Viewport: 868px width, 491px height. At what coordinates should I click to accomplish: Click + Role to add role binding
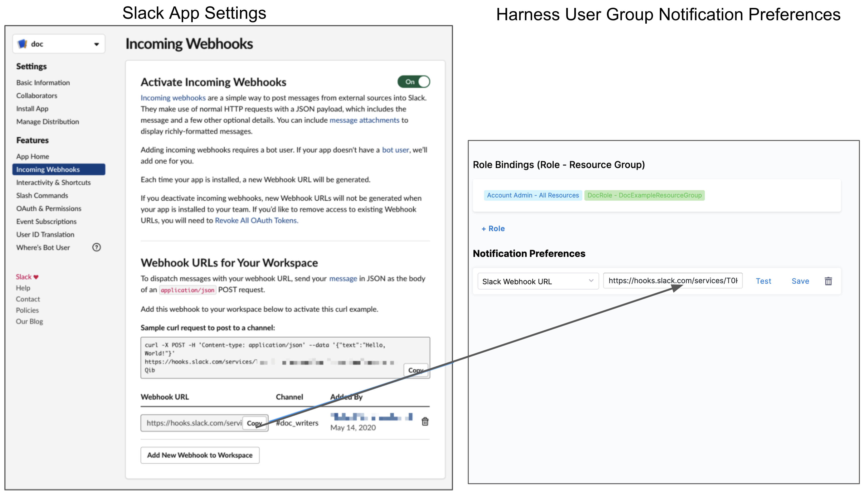pos(493,229)
